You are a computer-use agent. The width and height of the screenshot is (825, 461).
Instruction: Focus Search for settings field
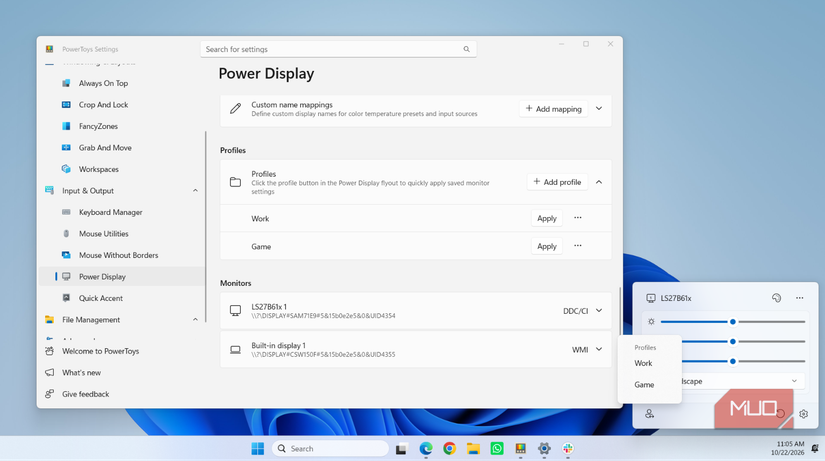click(x=338, y=49)
